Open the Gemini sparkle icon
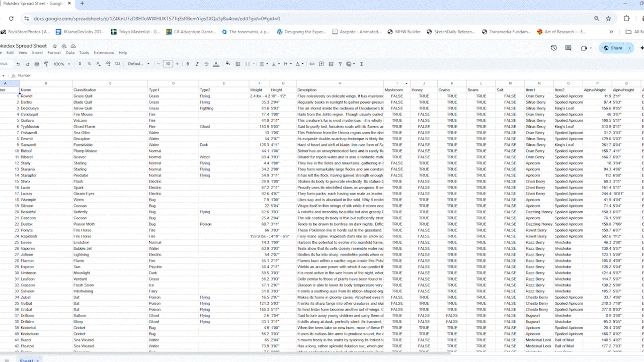Viewport: 644px width, 362px height. (642, 48)
